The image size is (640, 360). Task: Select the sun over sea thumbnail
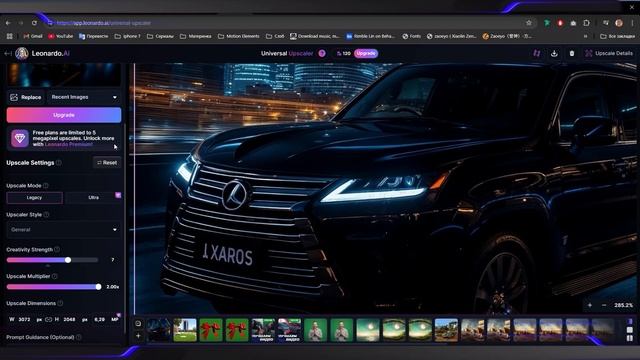[368, 330]
